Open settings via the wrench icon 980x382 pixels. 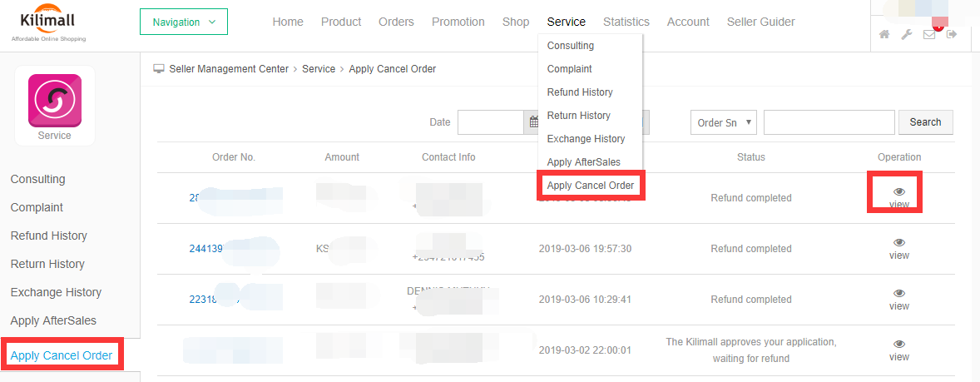coord(907,35)
